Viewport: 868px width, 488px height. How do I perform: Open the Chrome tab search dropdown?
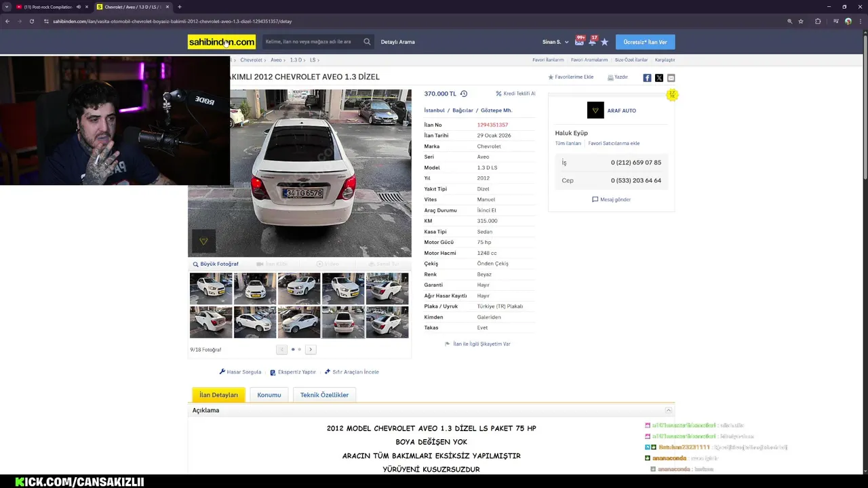[6, 7]
